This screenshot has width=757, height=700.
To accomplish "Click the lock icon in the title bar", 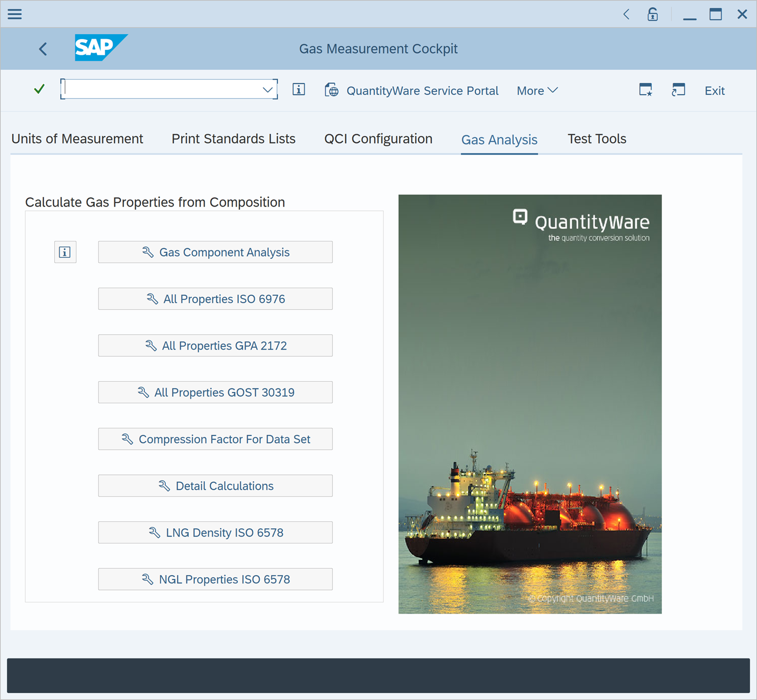I will pos(652,14).
